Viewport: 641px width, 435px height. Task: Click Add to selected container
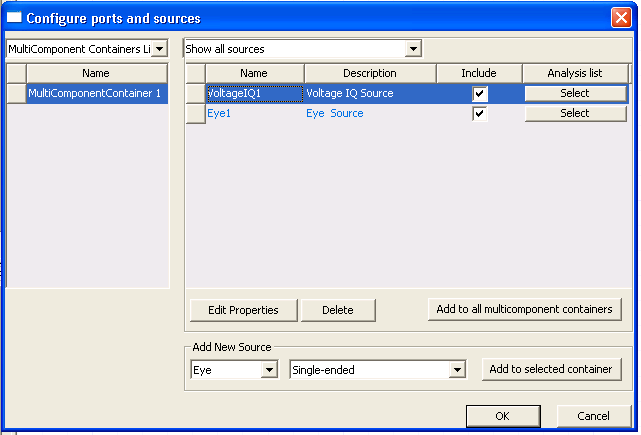[551, 369]
